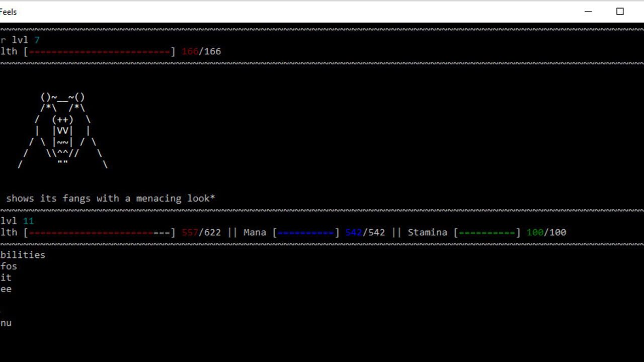Click the maximize window square icon
Image resolution: width=644 pixels, height=362 pixels.
620,12
